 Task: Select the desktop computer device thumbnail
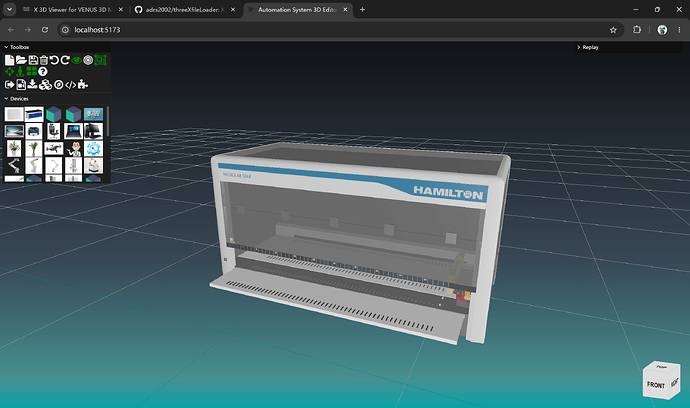pos(93,131)
